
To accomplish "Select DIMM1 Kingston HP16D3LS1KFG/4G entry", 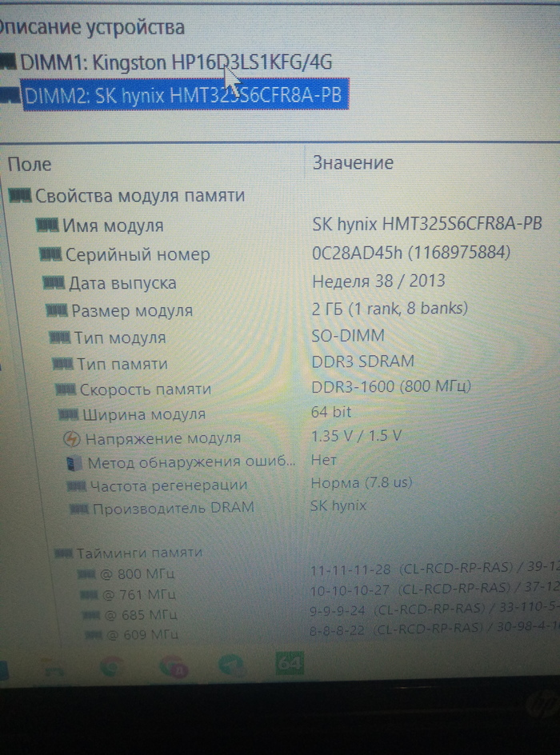I will coord(176,62).
